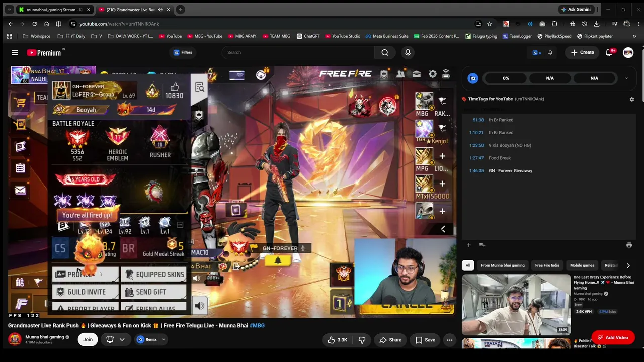Dislike the video
This screenshot has width=644, height=362.
click(362, 340)
